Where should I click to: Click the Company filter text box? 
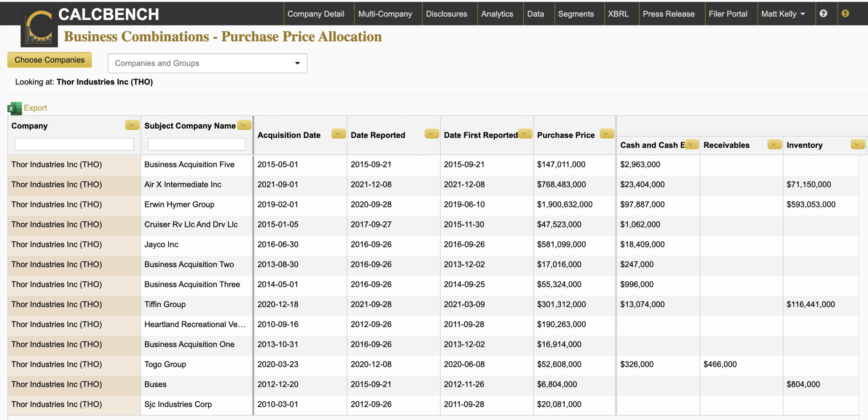pyautogui.click(x=74, y=144)
